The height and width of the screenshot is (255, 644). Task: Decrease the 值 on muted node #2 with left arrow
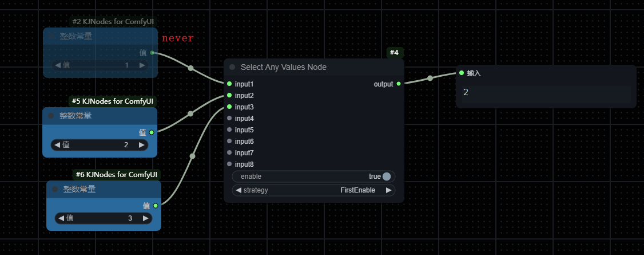(x=58, y=65)
